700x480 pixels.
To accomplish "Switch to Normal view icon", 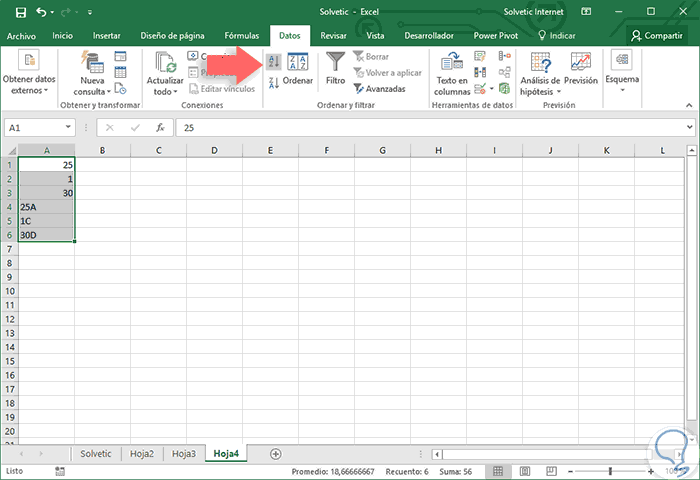I will click(498, 471).
